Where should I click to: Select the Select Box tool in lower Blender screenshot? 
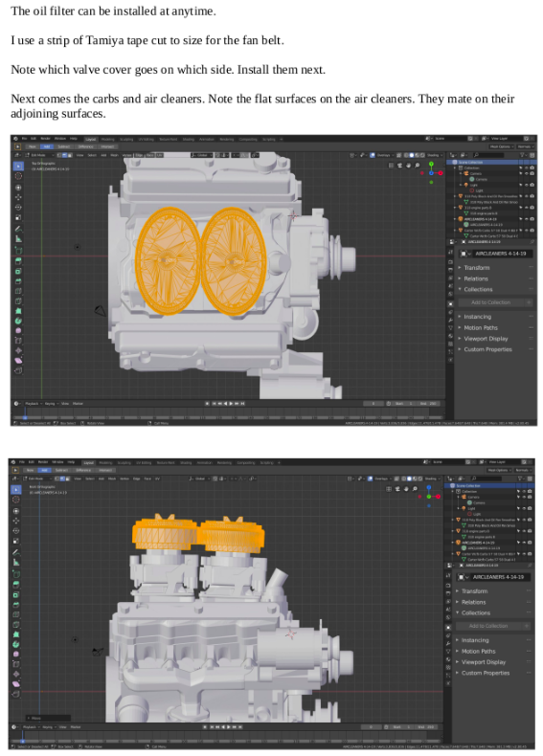click(16, 489)
